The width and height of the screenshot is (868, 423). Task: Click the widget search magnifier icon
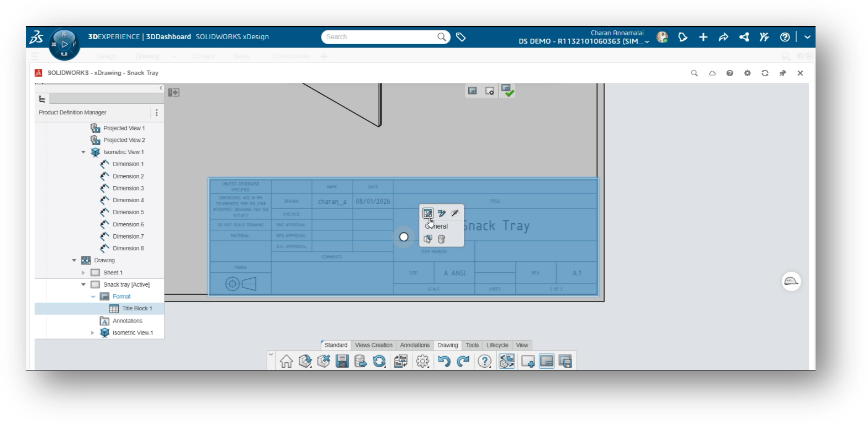(695, 73)
